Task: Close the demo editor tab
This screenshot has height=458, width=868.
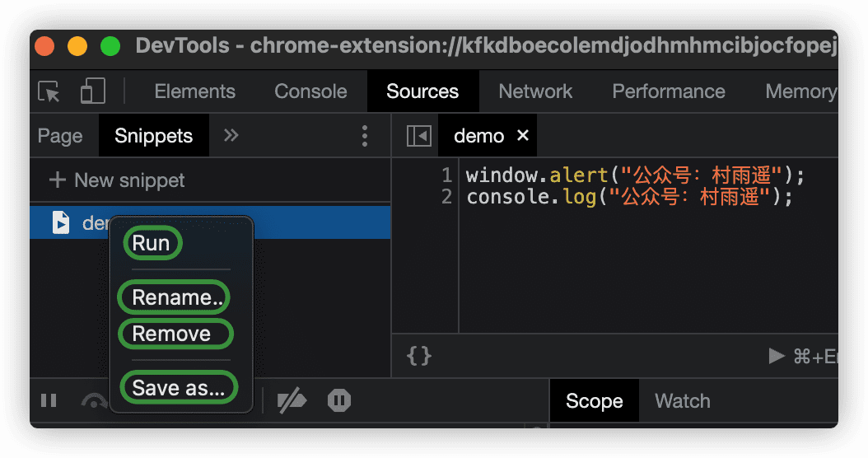Action: 522,136
